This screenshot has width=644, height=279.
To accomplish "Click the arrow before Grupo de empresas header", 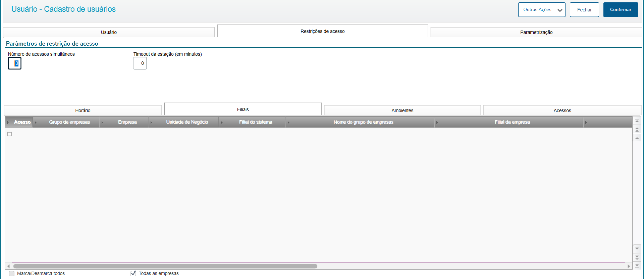I will click(x=36, y=123).
